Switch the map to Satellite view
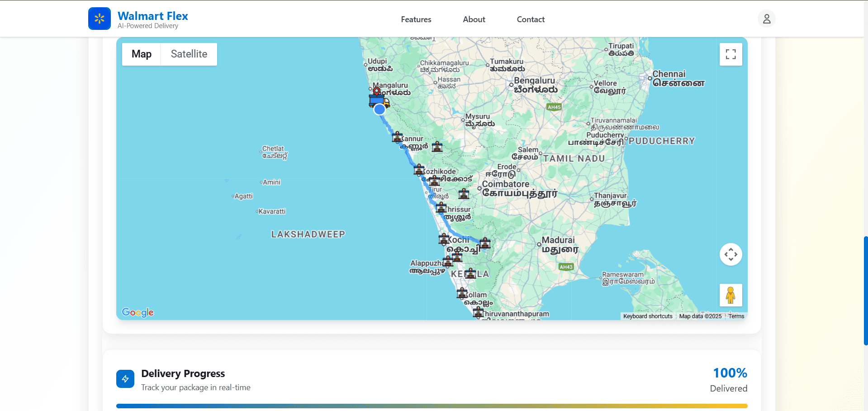The width and height of the screenshot is (868, 411). (189, 54)
